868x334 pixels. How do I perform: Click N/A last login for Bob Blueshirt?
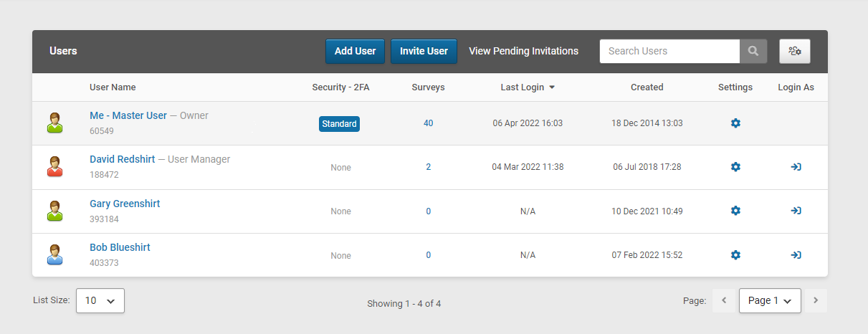click(528, 255)
